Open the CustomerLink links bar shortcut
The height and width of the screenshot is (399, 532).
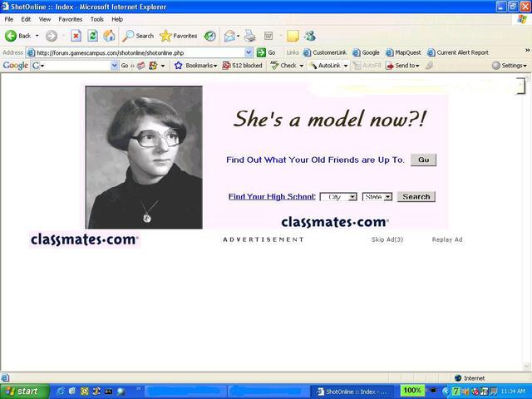pyautogui.click(x=325, y=52)
